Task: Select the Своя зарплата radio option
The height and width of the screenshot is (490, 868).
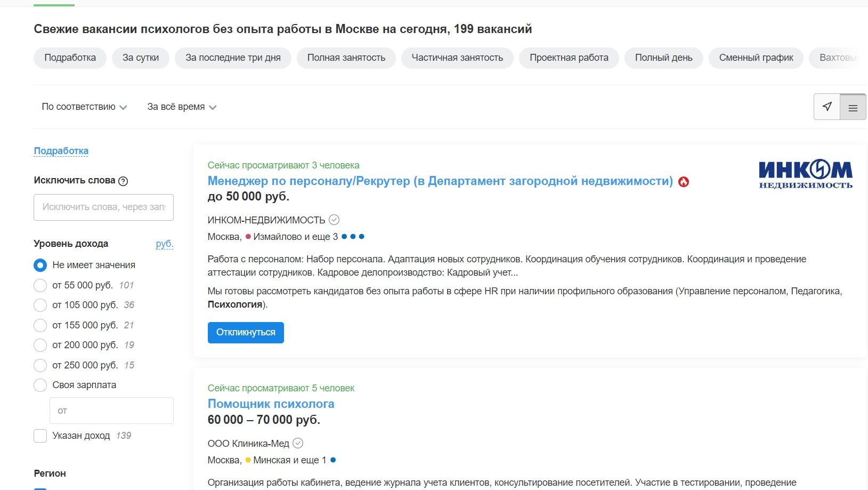Action: pyautogui.click(x=40, y=385)
